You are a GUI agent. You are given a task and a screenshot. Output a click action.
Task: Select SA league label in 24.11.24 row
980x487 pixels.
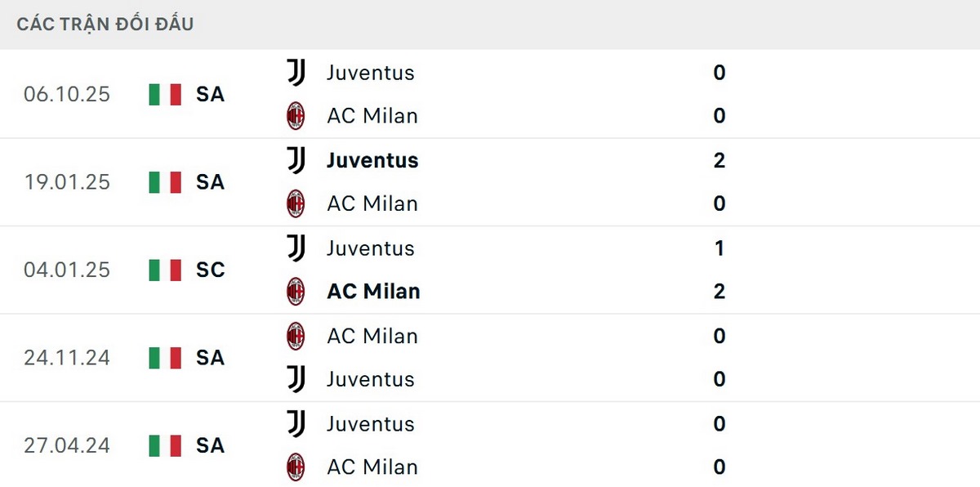coord(210,358)
